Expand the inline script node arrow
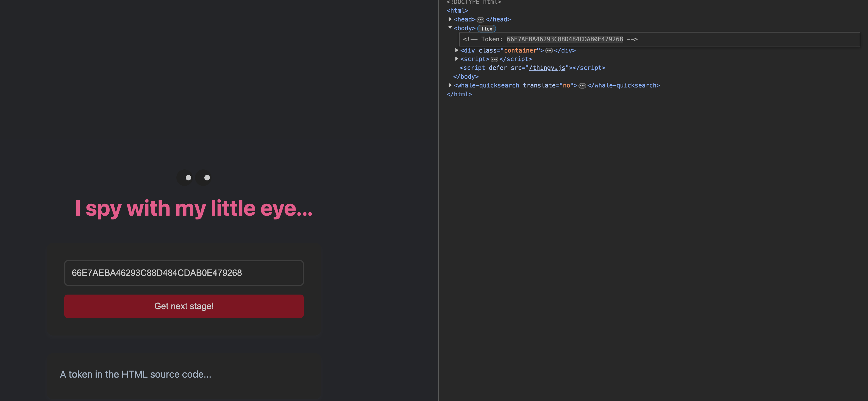The image size is (868, 401). point(457,59)
